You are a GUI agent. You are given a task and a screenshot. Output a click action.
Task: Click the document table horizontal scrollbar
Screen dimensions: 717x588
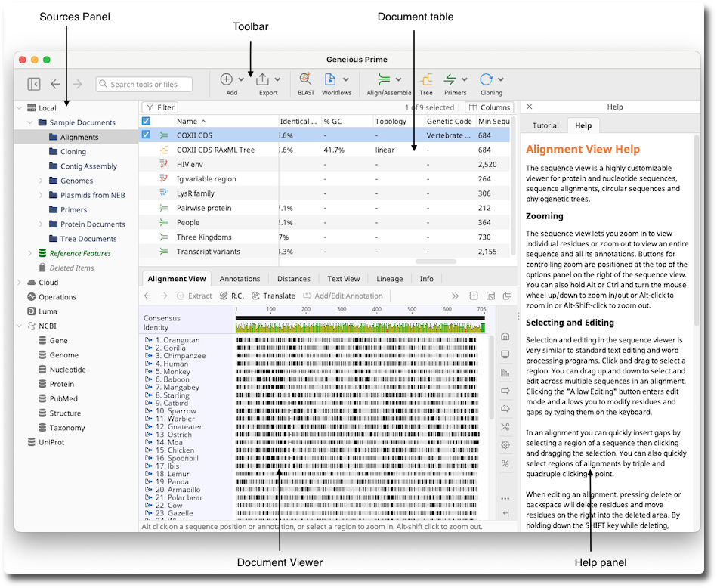[436, 262]
